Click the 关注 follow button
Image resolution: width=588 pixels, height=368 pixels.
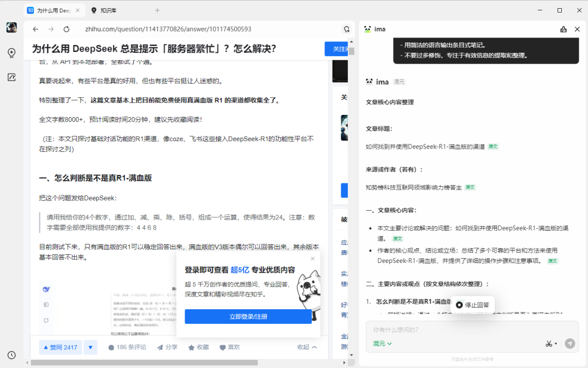(336, 49)
